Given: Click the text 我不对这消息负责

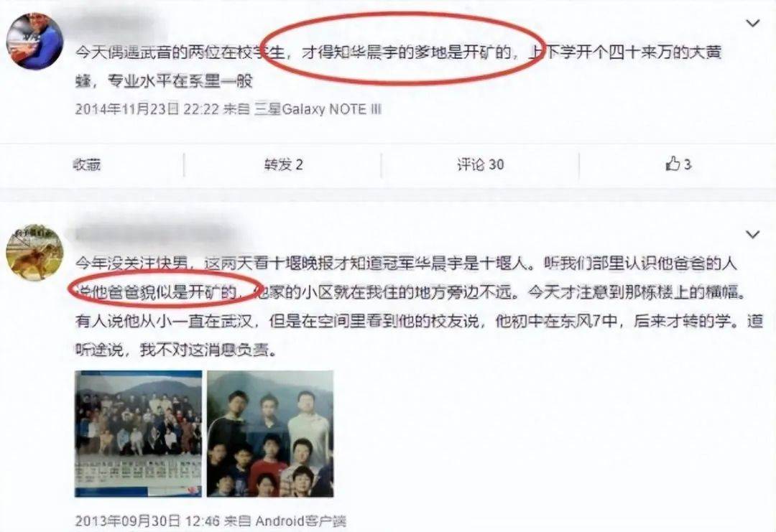Looking at the screenshot, I should [206, 350].
